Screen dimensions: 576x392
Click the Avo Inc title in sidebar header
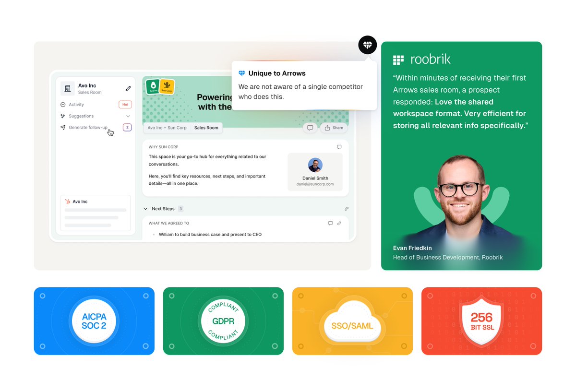[x=87, y=85]
